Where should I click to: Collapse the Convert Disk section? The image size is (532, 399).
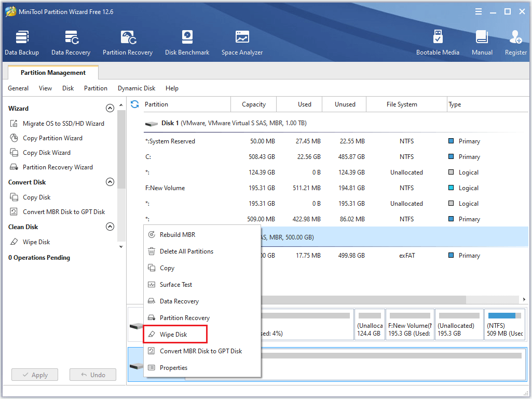pyautogui.click(x=110, y=182)
